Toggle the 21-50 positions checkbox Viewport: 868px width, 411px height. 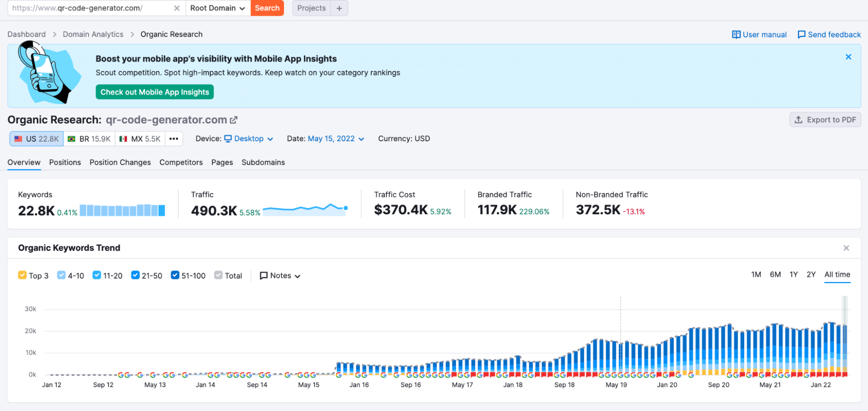point(135,275)
